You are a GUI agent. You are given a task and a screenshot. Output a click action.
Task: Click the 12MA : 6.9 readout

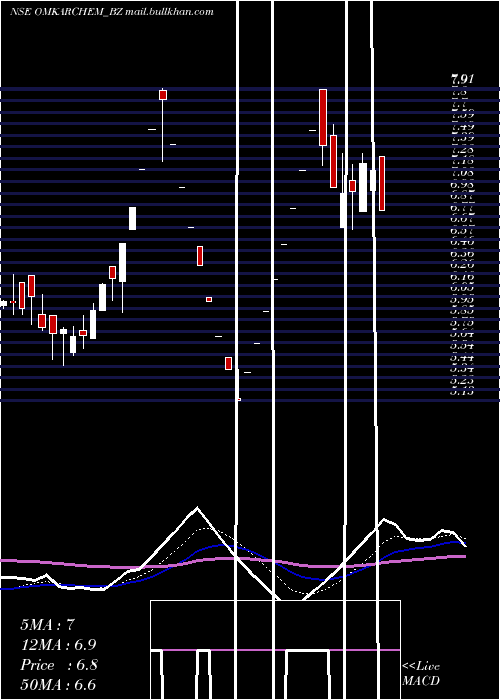[58, 645]
